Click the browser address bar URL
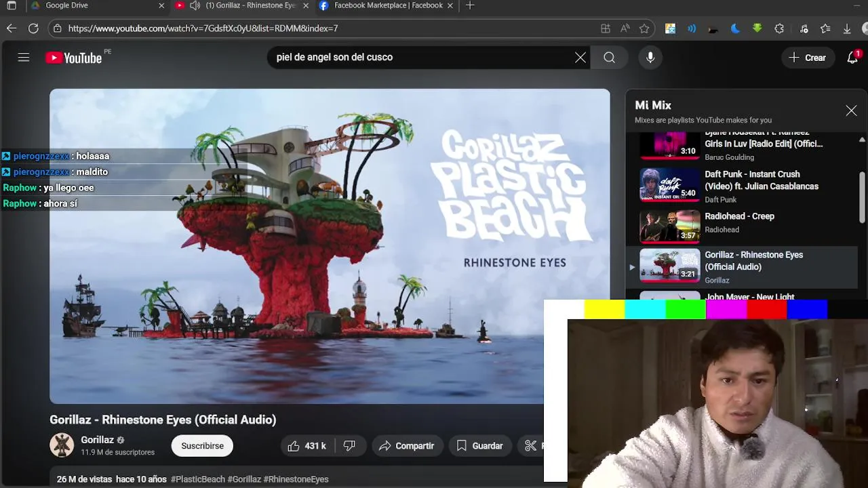 pyautogui.click(x=203, y=28)
